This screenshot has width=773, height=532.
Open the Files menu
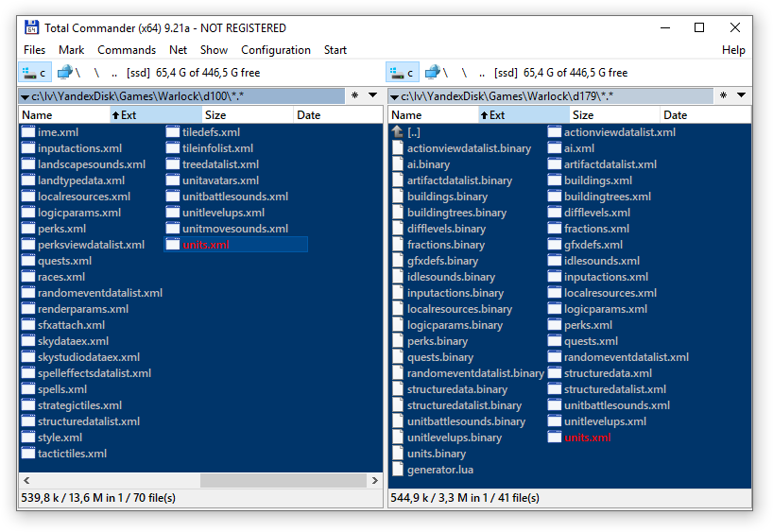point(34,50)
